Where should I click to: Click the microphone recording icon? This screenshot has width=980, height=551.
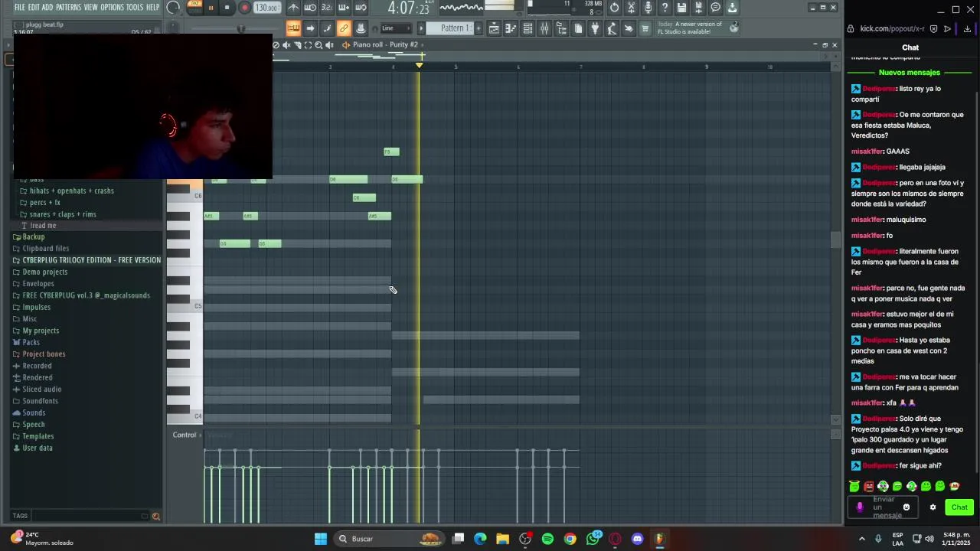(648, 8)
